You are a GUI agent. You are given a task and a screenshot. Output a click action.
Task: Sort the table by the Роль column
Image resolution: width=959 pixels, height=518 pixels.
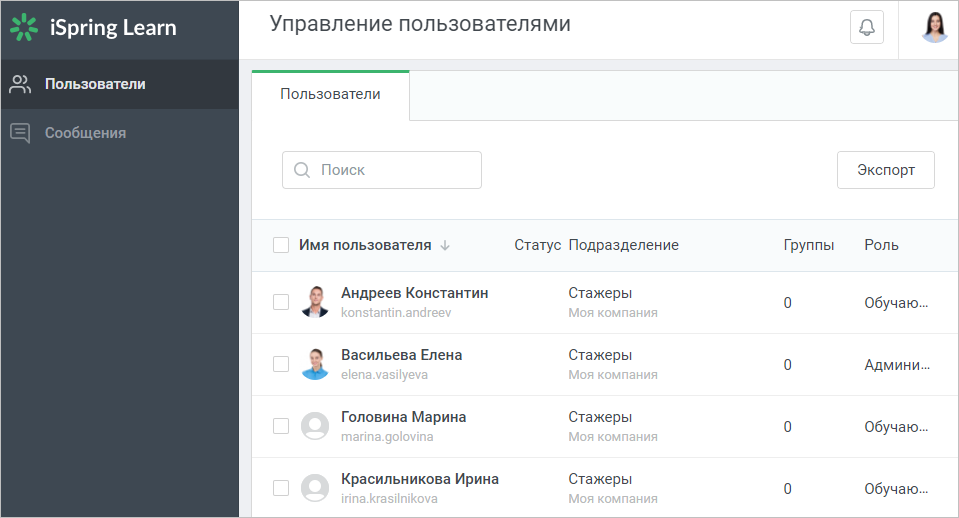881,245
